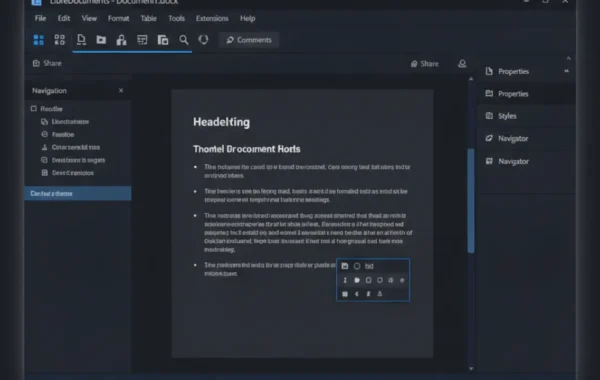Open the Navigator entry with the pencil-square icon

coord(527,139)
